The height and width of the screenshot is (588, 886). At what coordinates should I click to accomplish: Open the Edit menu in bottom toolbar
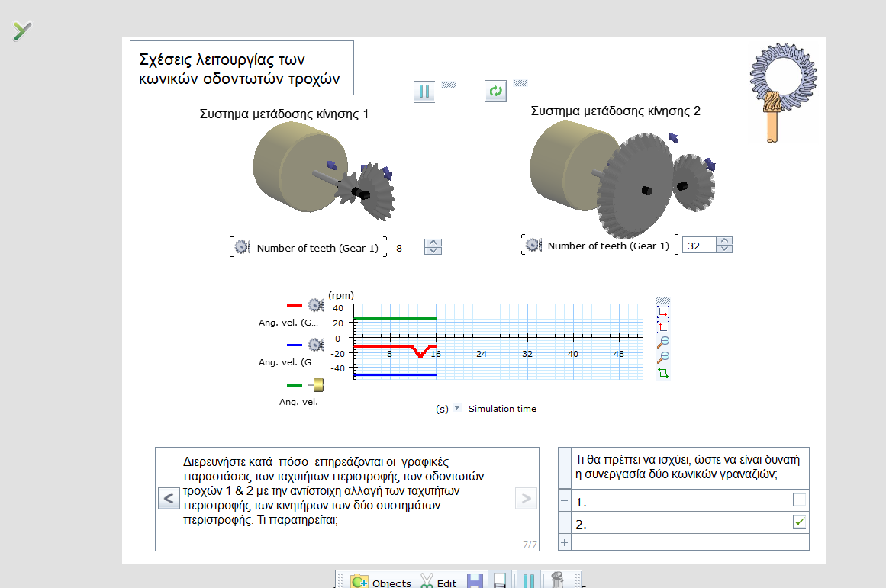click(x=439, y=582)
